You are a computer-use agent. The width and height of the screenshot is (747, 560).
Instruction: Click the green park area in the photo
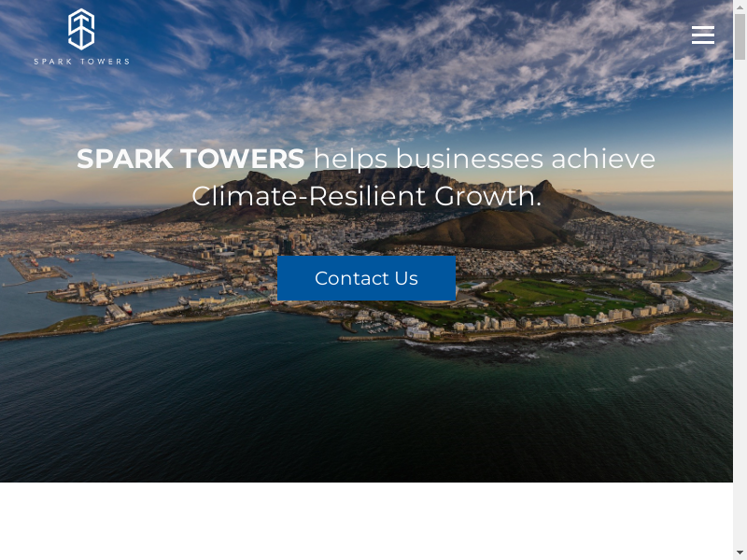pos(560,297)
